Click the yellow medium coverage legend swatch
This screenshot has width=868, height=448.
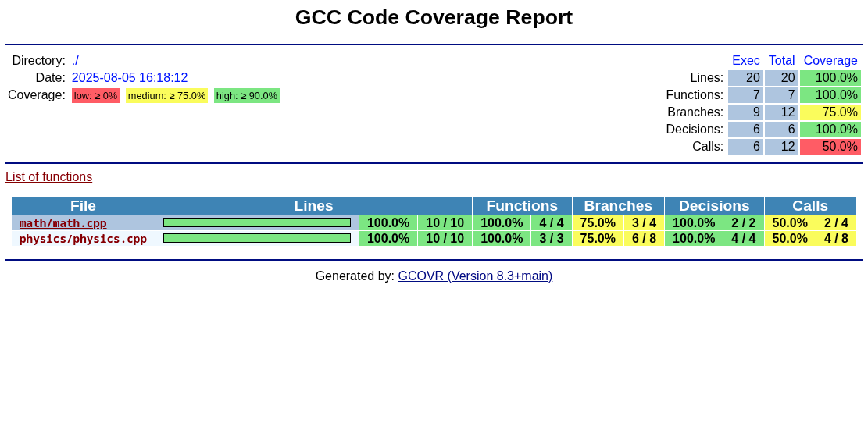tap(166, 96)
